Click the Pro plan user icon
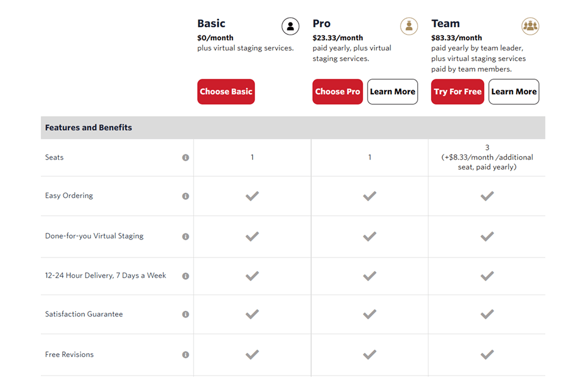The image size is (574, 392). [408, 26]
